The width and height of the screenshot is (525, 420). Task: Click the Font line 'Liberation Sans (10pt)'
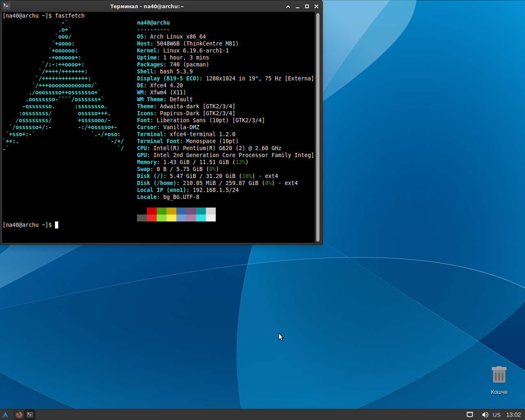pyautogui.click(x=201, y=120)
